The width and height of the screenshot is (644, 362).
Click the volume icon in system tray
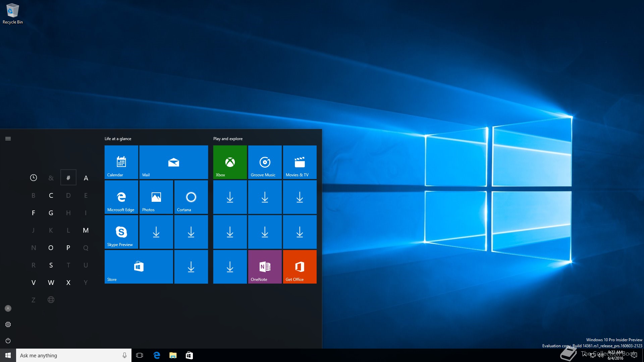click(x=600, y=355)
